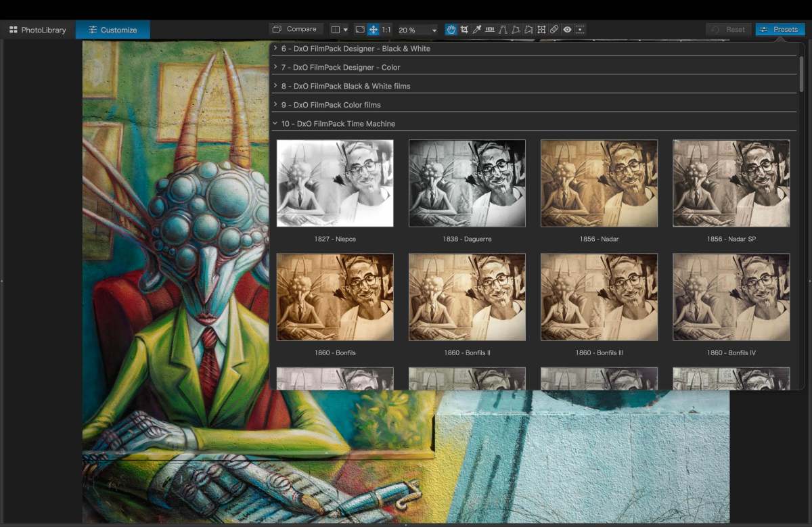Apply the 1827 - Niepce preset
This screenshot has height=527, width=812.
tap(335, 183)
